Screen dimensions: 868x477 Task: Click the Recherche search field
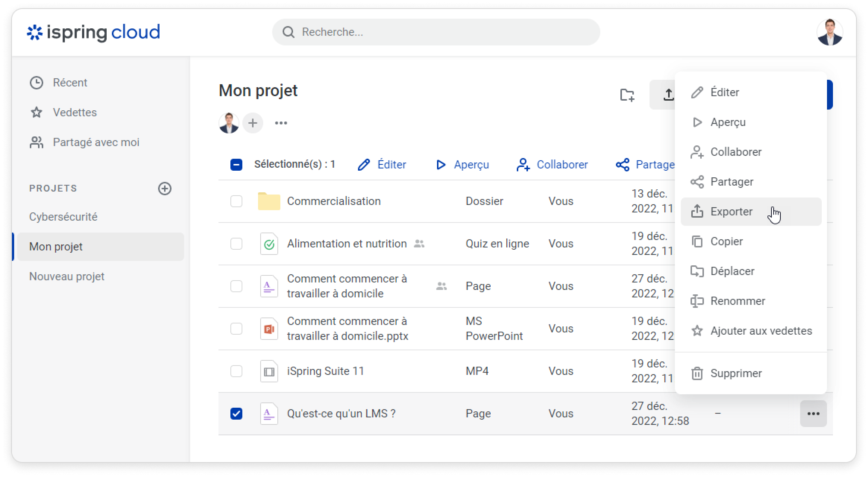[x=435, y=32]
